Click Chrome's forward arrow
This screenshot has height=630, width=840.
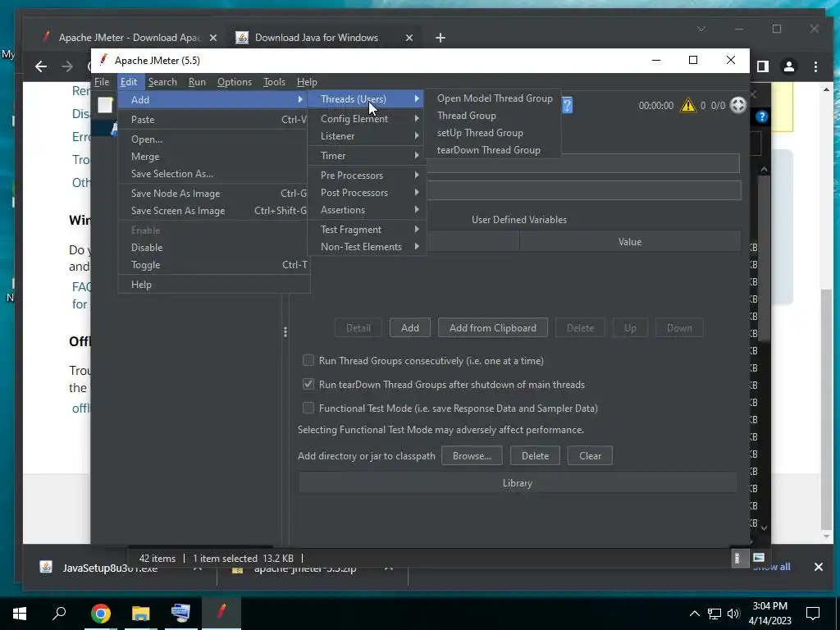(67, 66)
